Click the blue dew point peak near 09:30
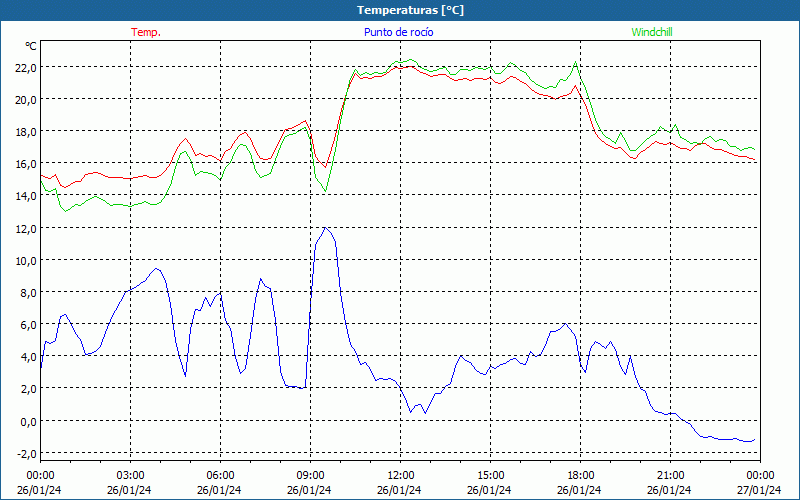 pos(325,228)
